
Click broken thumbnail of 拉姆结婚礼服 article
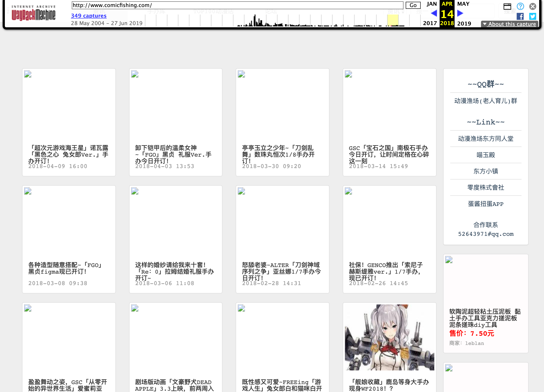[x=135, y=191]
